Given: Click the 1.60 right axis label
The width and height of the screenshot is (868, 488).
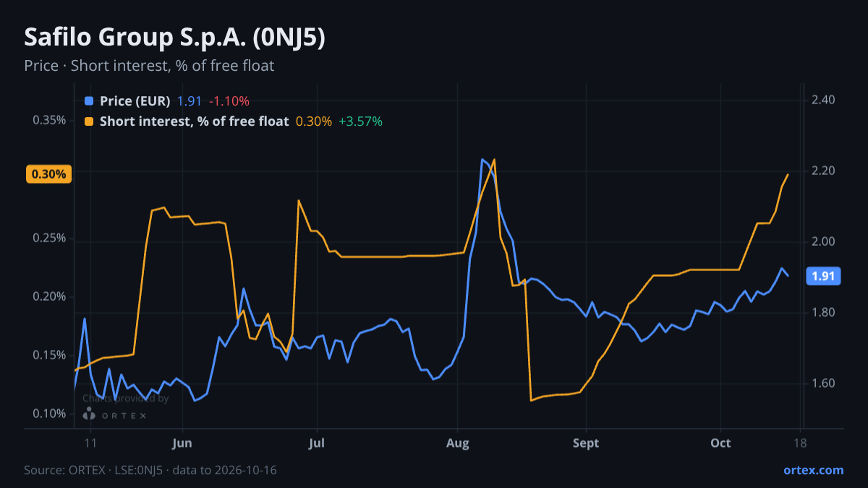Looking at the screenshot, I should 824,383.
